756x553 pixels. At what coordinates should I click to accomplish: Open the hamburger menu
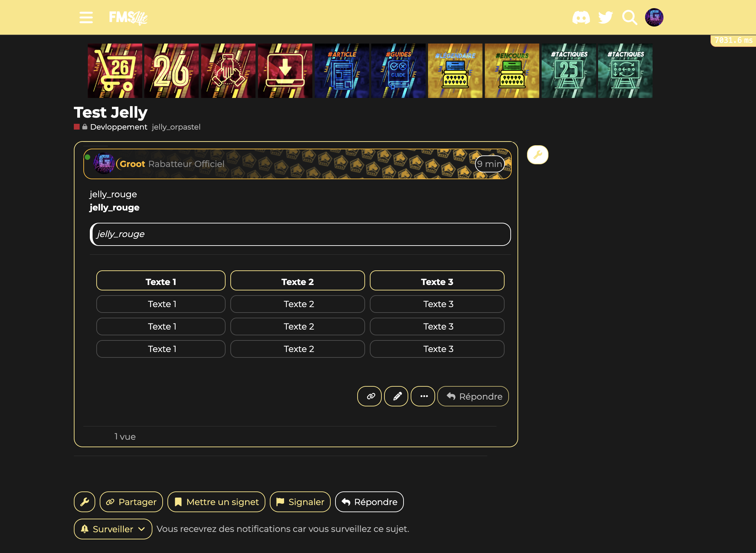pos(86,17)
